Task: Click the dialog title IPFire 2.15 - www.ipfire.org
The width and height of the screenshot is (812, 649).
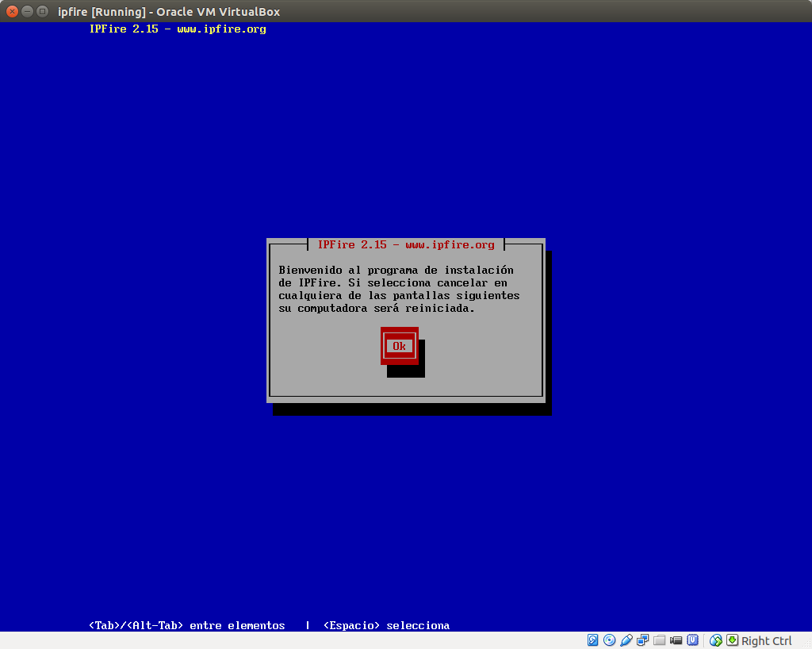Action: pyautogui.click(x=407, y=244)
